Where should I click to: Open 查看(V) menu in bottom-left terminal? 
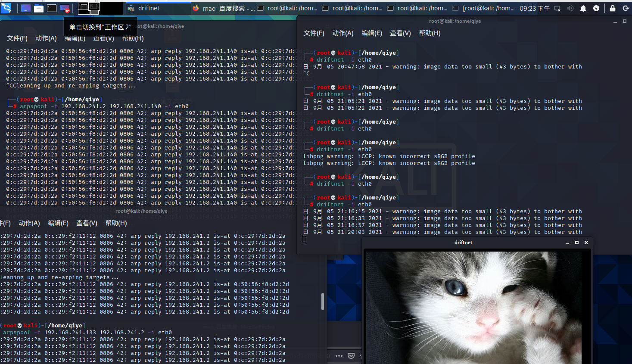[x=87, y=223]
